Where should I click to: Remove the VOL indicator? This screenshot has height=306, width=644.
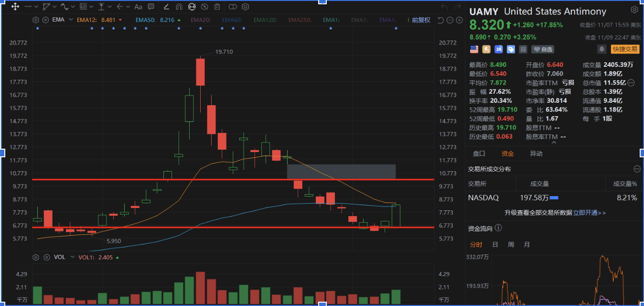coord(46,257)
